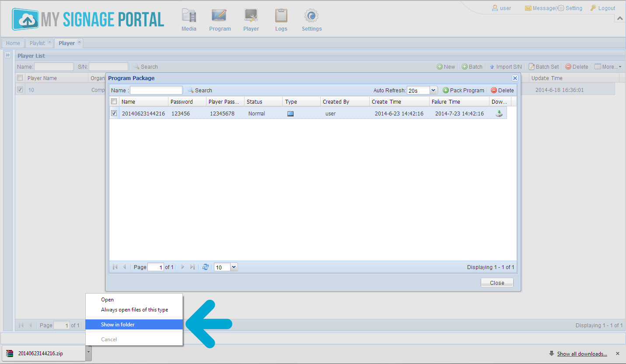Viewport: 626px width, 364px height.
Task: Open the Media section icon
Action: (x=189, y=20)
